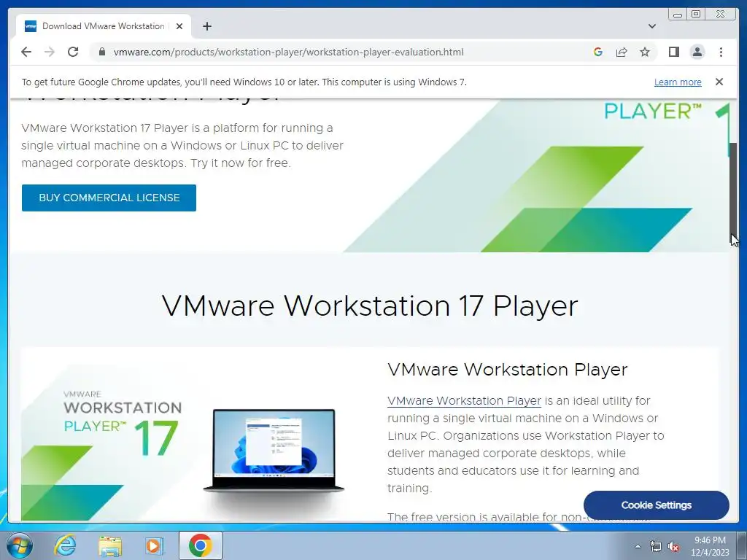Share this page using the share icon
Screen dimensions: 747x560
(x=622, y=52)
